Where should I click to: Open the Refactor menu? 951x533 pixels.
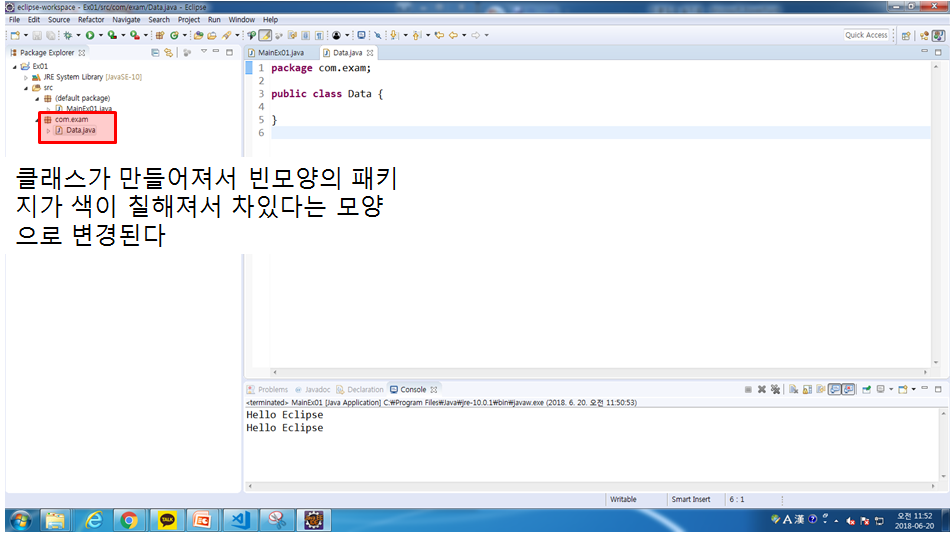91,19
